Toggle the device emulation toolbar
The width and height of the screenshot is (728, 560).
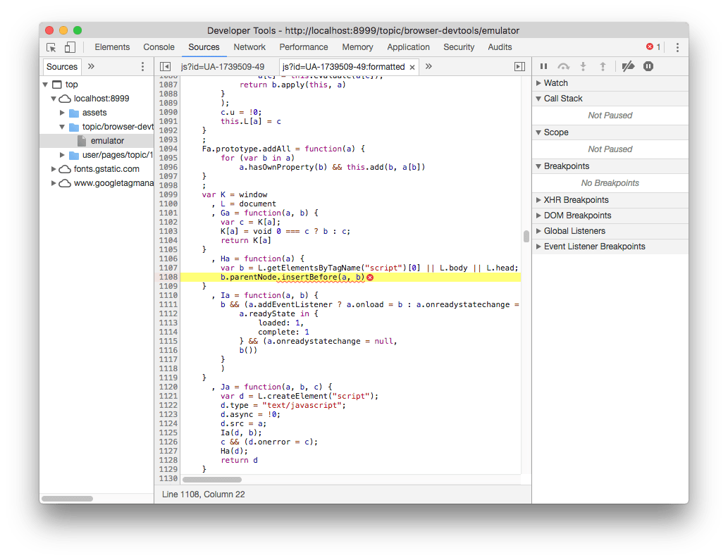tap(68, 46)
